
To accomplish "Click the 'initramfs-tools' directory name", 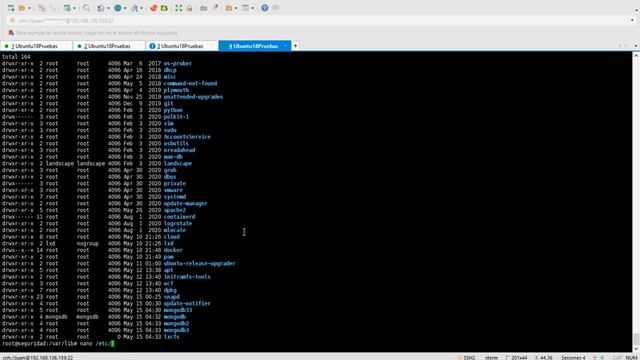I will tap(187, 277).
